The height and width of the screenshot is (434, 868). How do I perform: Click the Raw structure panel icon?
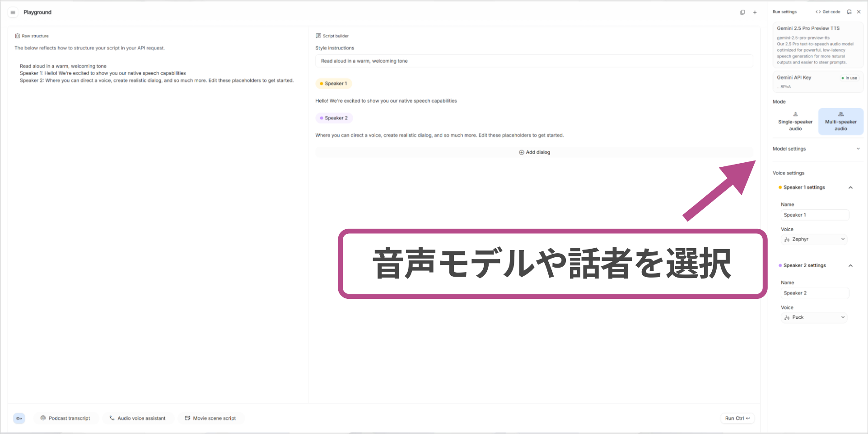tap(18, 36)
